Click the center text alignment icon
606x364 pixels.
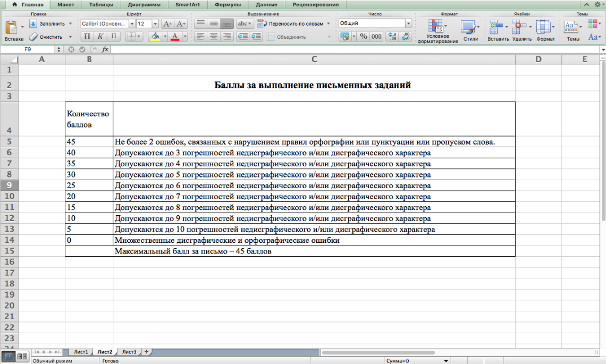[214, 37]
